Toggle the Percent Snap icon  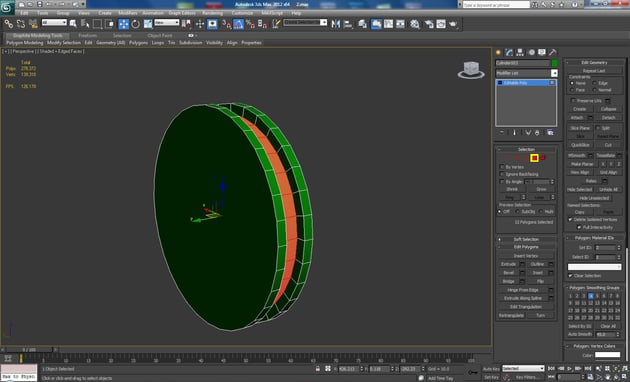click(250, 24)
